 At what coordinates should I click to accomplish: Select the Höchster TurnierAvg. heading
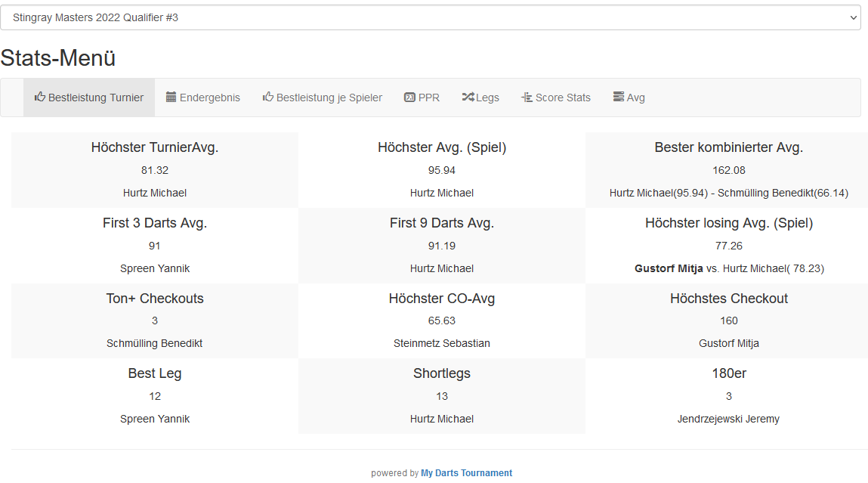[x=155, y=147]
